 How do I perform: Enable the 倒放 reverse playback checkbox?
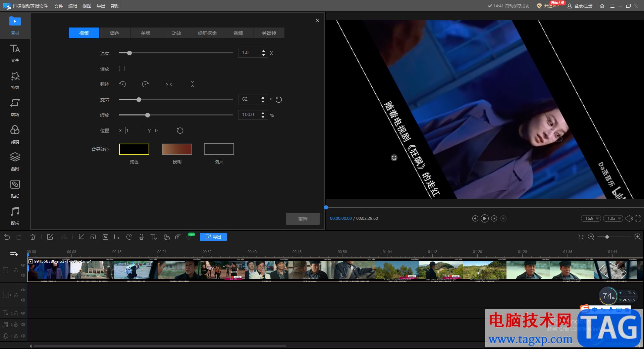(x=122, y=68)
